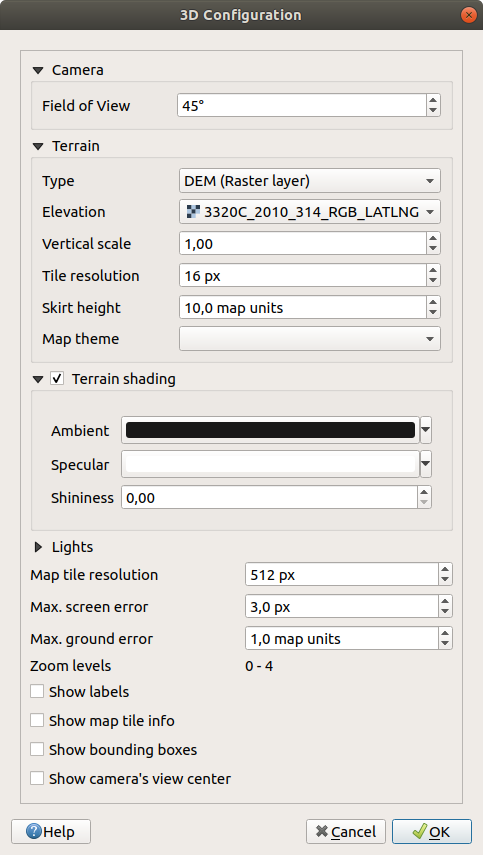Decrease Map tile resolution value
The height and width of the screenshot is (855, 483).
tap(445, 579)
